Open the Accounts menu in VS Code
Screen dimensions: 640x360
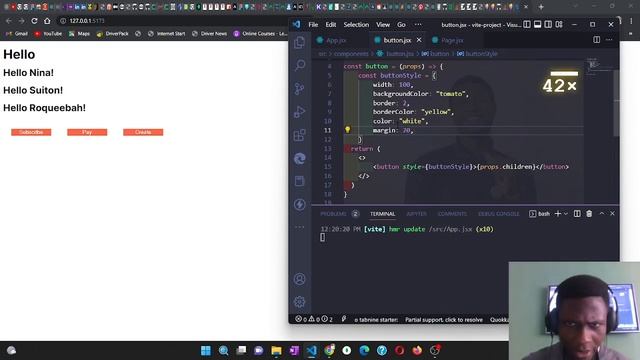(300, 279)
